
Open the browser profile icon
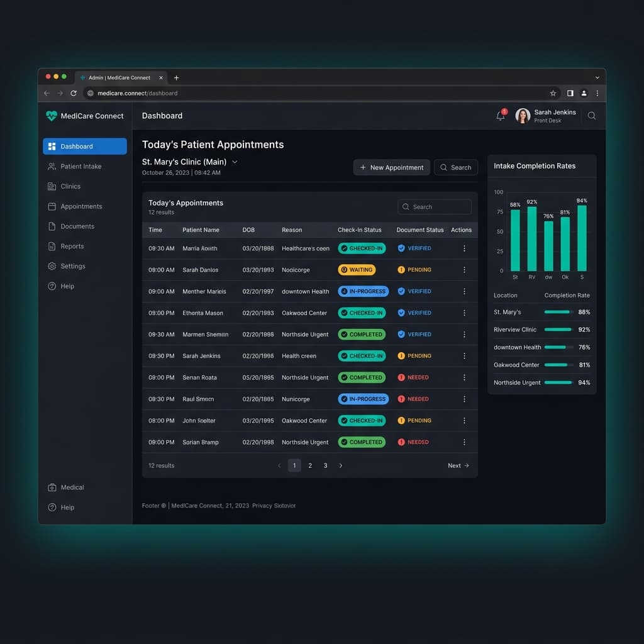click(x=584, y=93)
